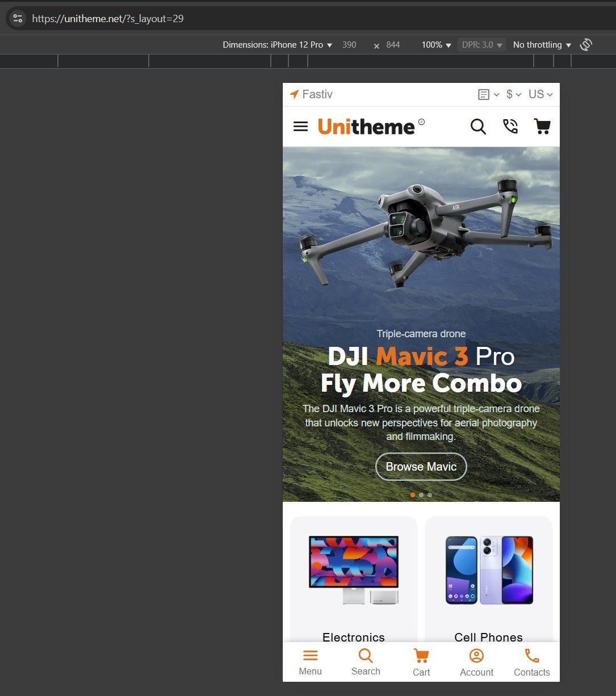This screenshot has height=696, width=616.
Task: Select the Account tab in the bottom navigation
Action: click(x=476, y=663)
